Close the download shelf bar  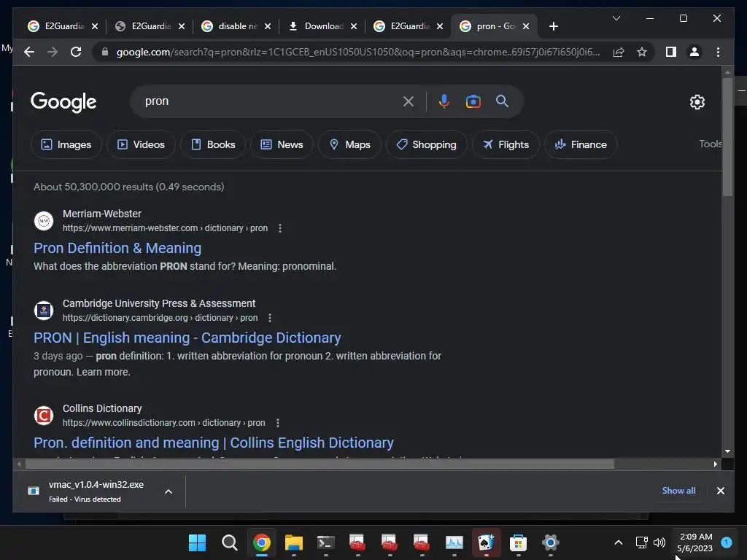720,491
